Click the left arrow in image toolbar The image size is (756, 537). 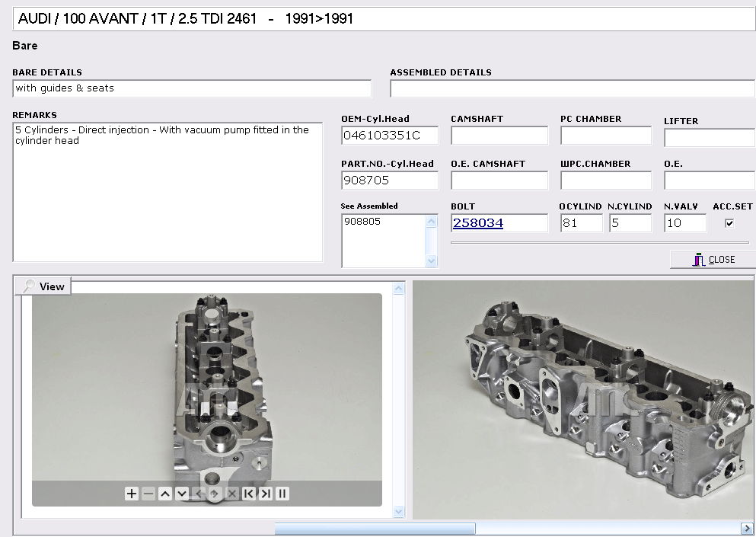coord(199,494)
